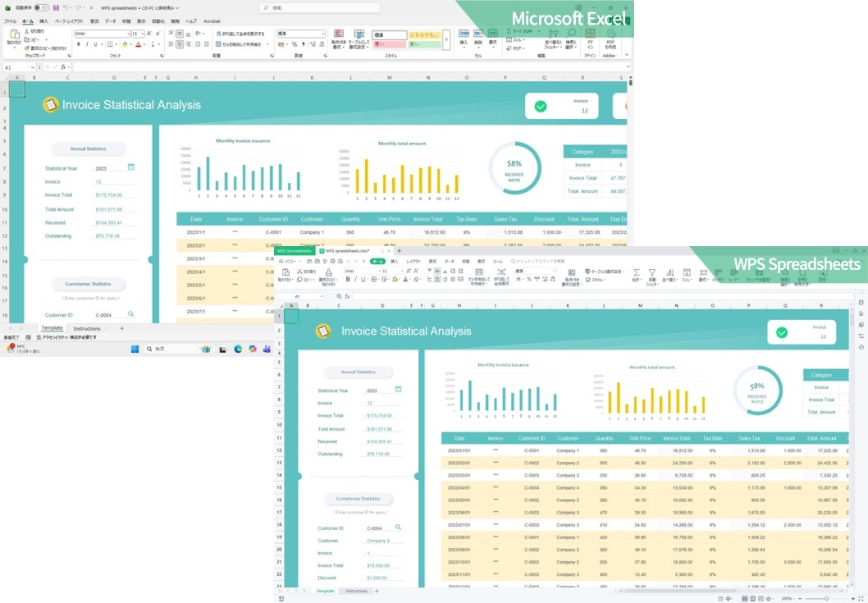Click the green WPS home ribbon button
The height and width of the screenshot is (603, 868).
coord(377,261)
